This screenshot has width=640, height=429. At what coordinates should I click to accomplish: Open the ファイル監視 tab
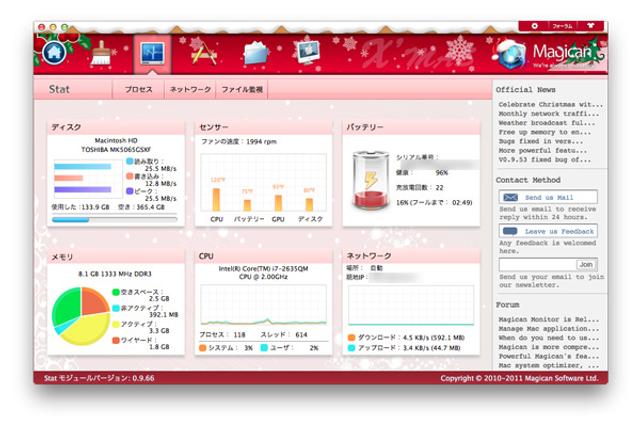[242, 90]
